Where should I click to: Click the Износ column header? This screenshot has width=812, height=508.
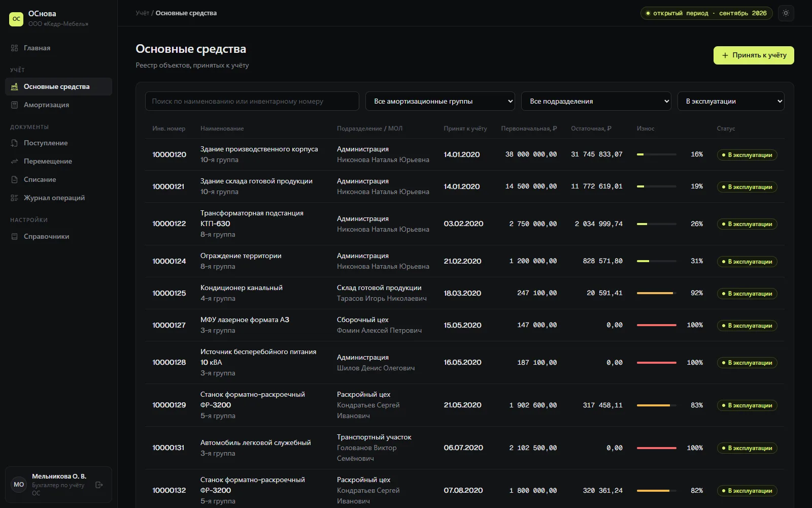(x=646, y=129)
